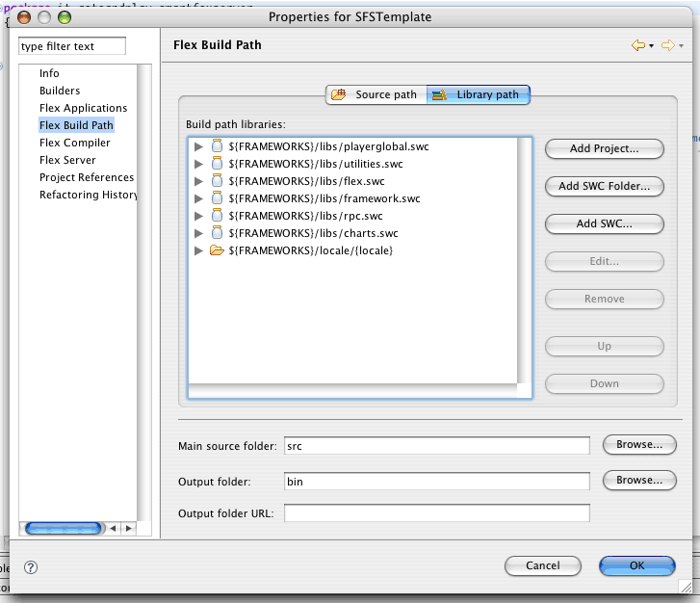
Task: Click the utilities.swc library jar icon
Action: (217, 164)
